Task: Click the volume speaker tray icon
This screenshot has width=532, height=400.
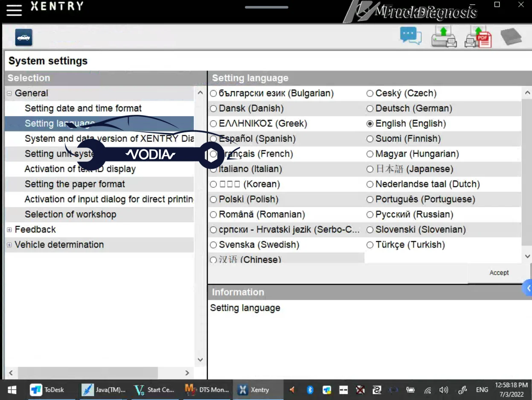Action: [444, 390]
